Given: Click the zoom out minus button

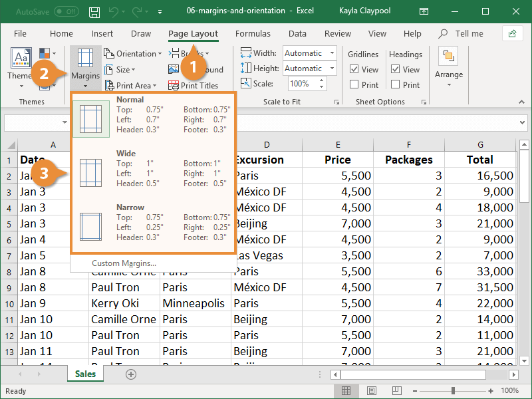Looking at the screenshot, I should [414, 391].
